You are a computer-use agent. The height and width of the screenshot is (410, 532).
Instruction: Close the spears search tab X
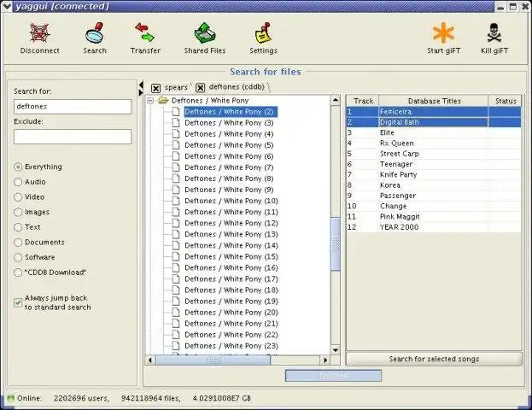(155, 88)
